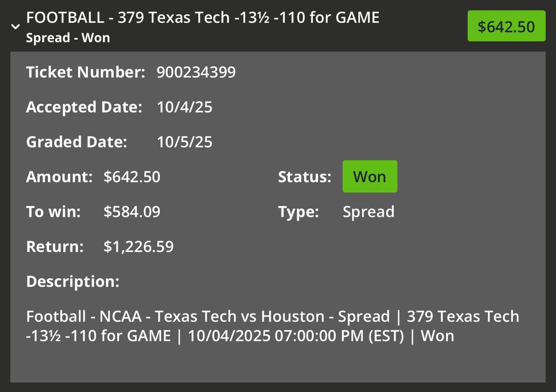
Task: Click the $642.50 value beside the Amount label
Action: (x=132, y=177)
